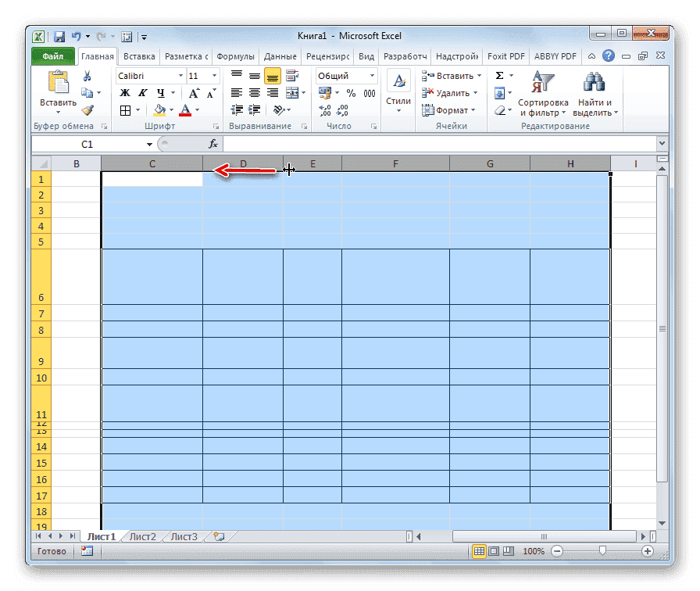Open the number format dropdown showing Общий
This screenshot has height=591, width=700.
(x=372, y=75)
